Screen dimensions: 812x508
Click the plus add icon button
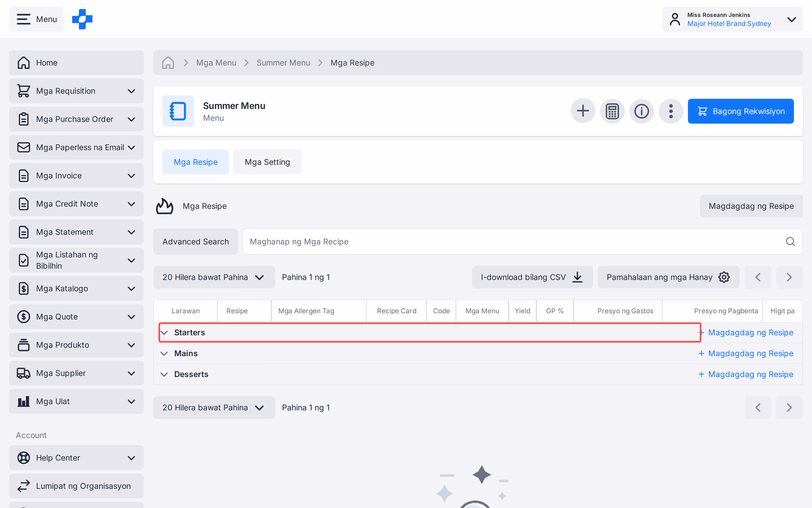point(583,111)
